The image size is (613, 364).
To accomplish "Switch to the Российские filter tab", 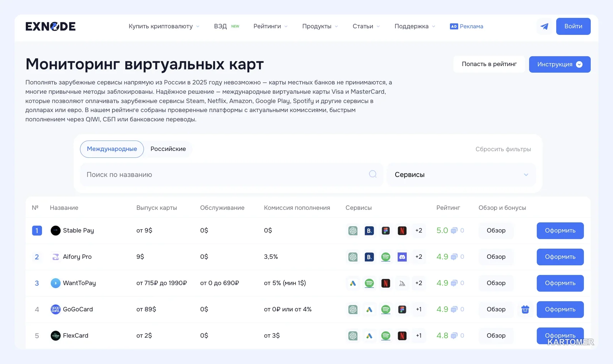I will point(168,149).
